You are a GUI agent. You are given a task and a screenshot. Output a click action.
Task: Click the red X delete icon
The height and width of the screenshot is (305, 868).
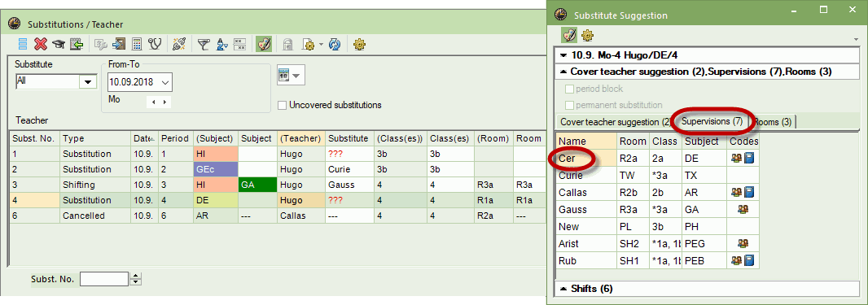click(41, 44)
